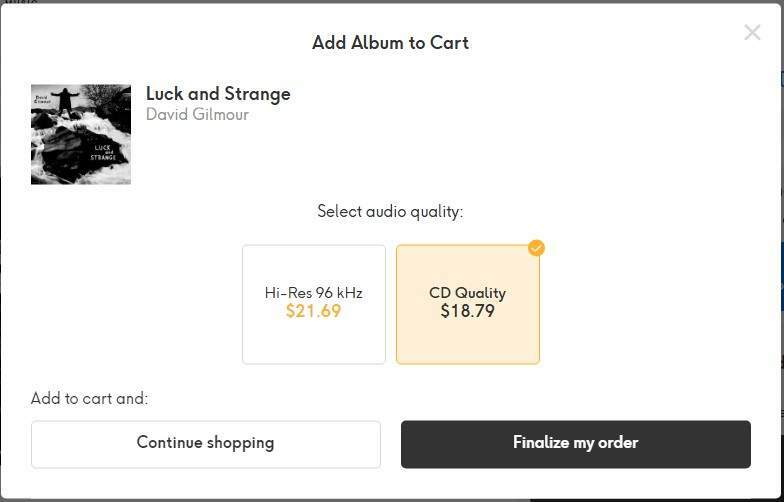784x502 pixels.
Task: Click the Finalize my order button
Action: pyautogui.click(x=576, y=444)
